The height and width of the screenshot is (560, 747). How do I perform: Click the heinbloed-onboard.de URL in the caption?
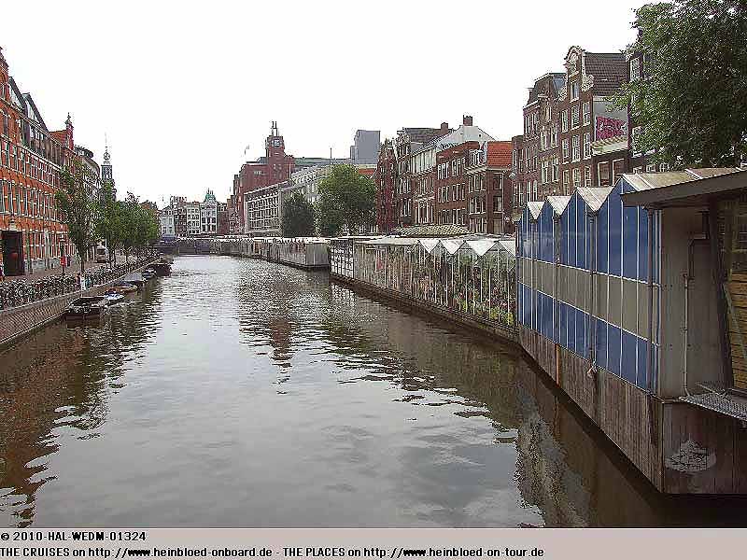[x=180, y=553]
